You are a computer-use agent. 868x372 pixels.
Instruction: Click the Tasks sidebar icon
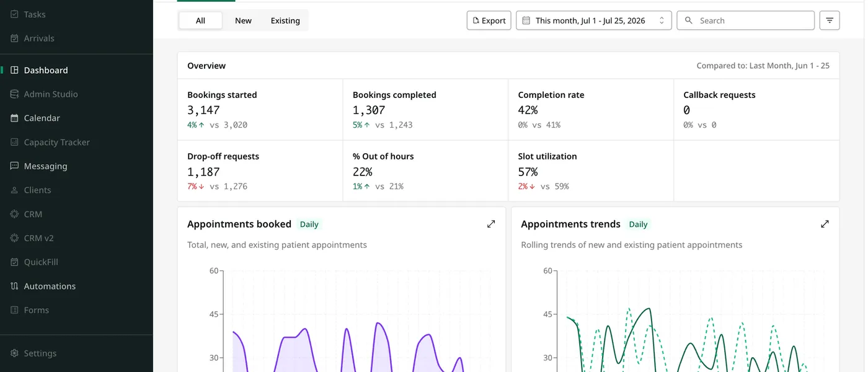14,14
